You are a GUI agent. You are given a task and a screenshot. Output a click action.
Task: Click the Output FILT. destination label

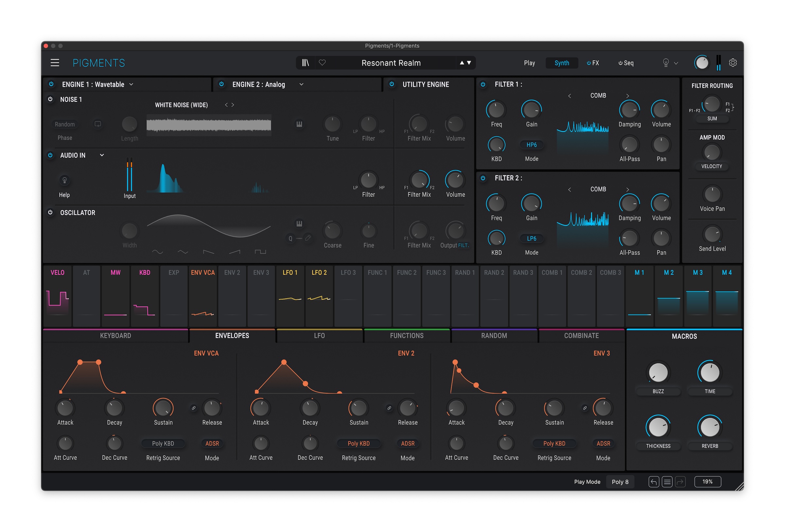pos(463,246)
